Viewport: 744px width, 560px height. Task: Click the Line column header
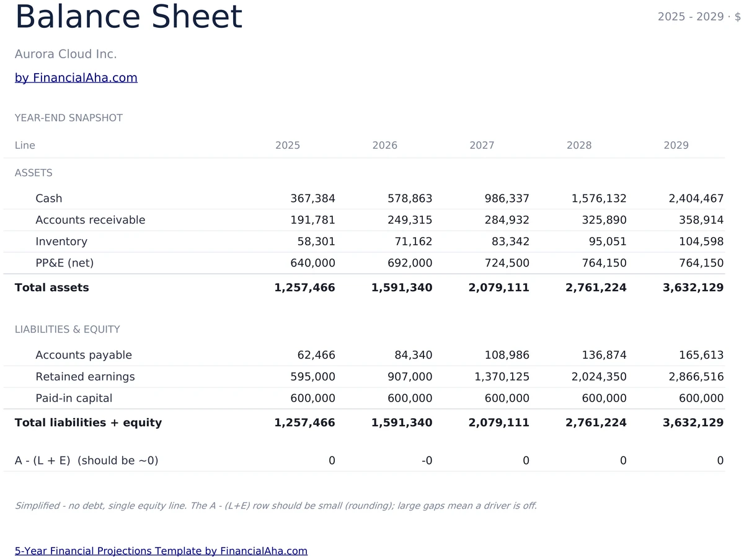point(25,146)
